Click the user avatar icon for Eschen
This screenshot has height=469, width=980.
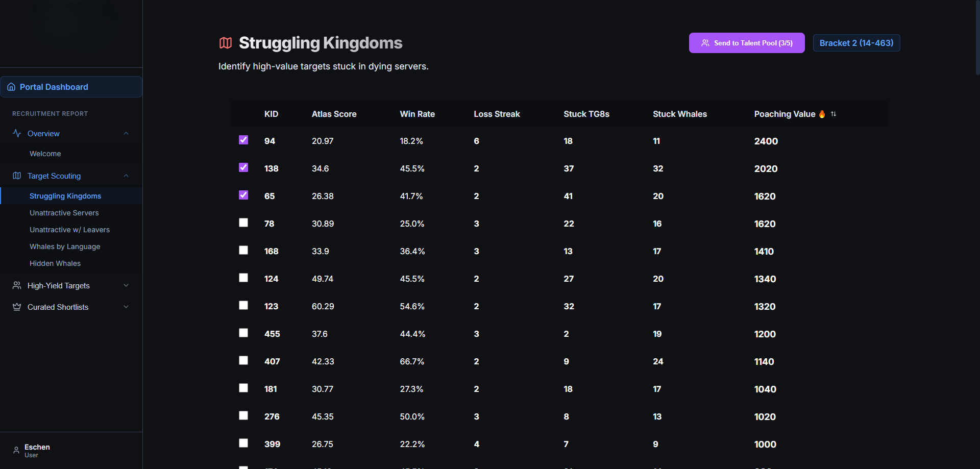click(16, 450)
